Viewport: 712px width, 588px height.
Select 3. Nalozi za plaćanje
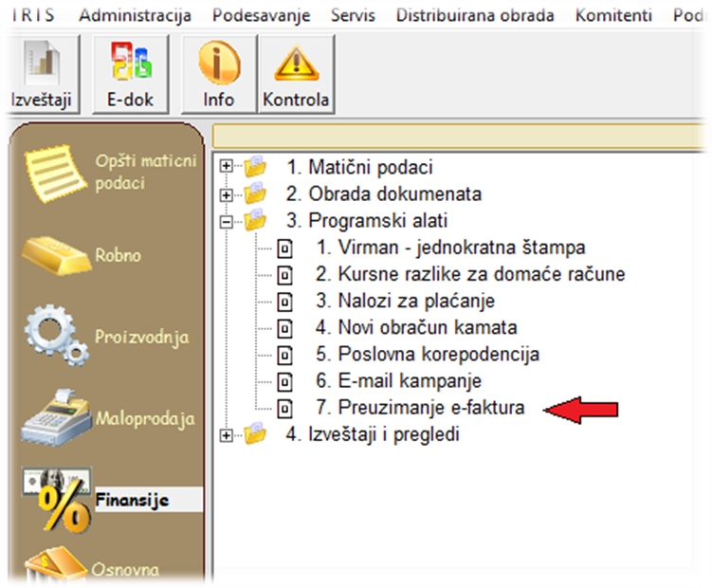pyautogui.click(x=405, y=301)
